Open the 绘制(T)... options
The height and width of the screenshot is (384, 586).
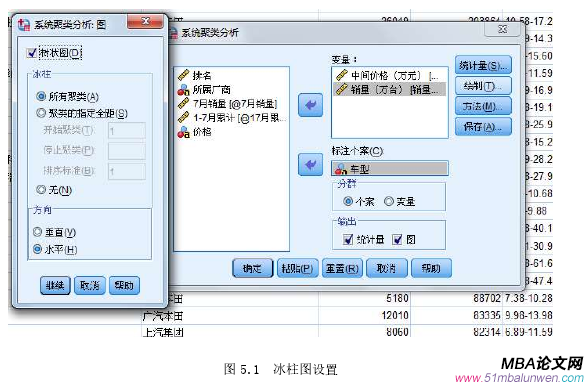coord(483,86)
